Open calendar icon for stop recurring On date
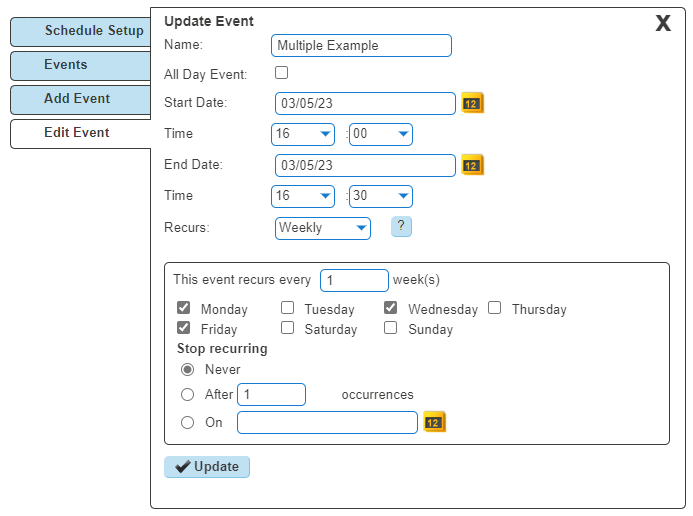This screenshot has width=693, height=516. click(x=434, y=422)
